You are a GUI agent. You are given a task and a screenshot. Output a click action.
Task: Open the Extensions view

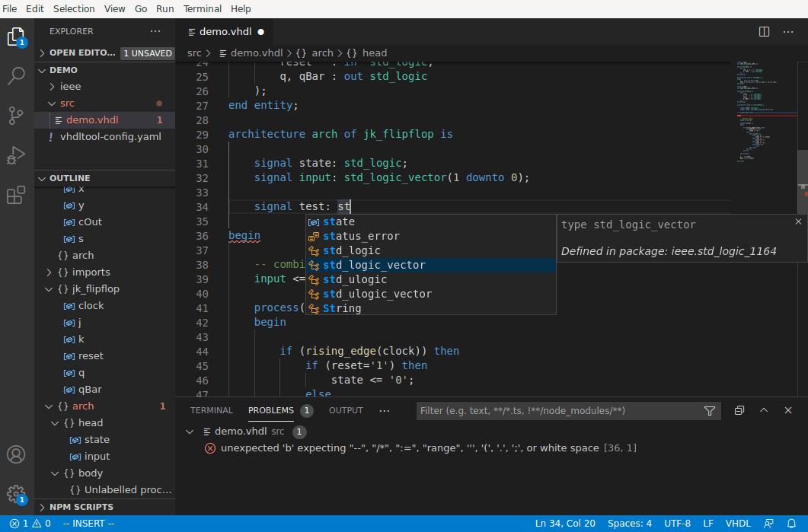16,196
